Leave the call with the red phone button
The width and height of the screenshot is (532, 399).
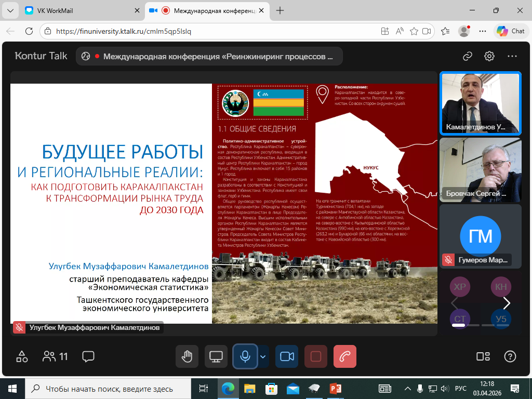345,356
